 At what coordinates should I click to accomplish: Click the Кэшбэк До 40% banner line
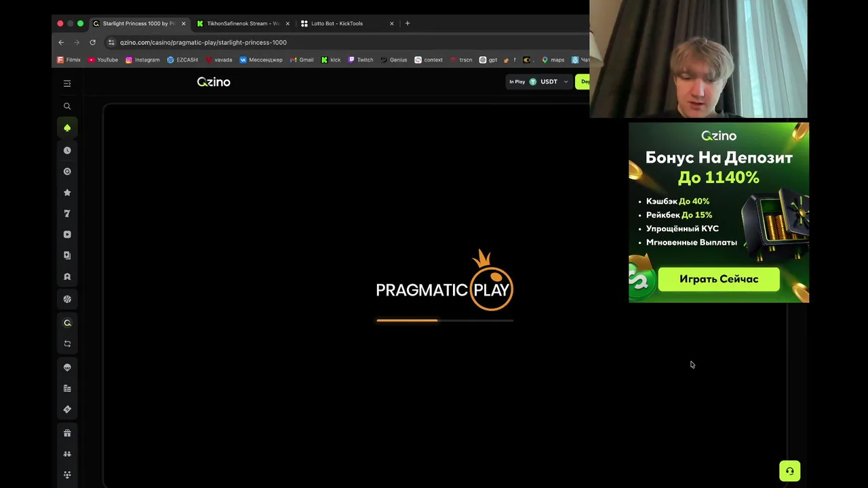point(677,201)
